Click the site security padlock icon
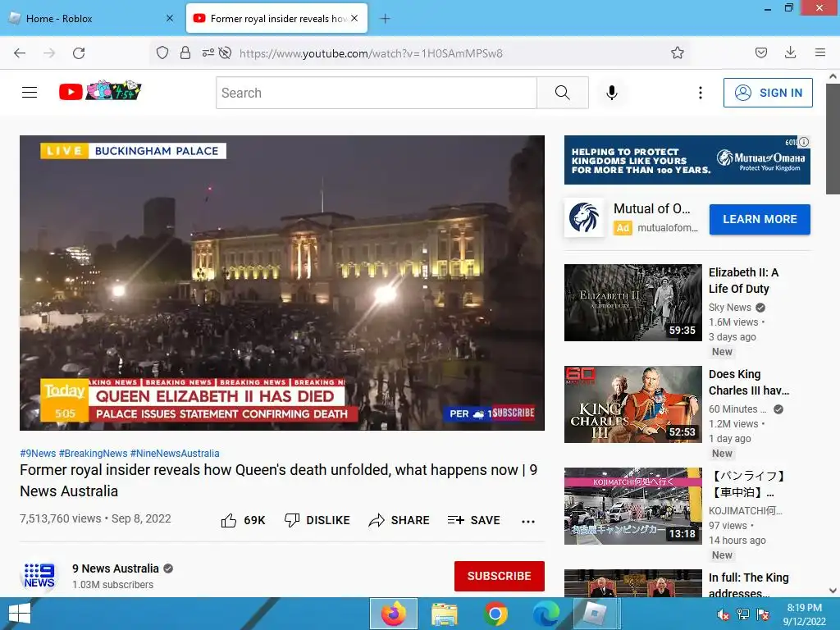 point(185,52)
